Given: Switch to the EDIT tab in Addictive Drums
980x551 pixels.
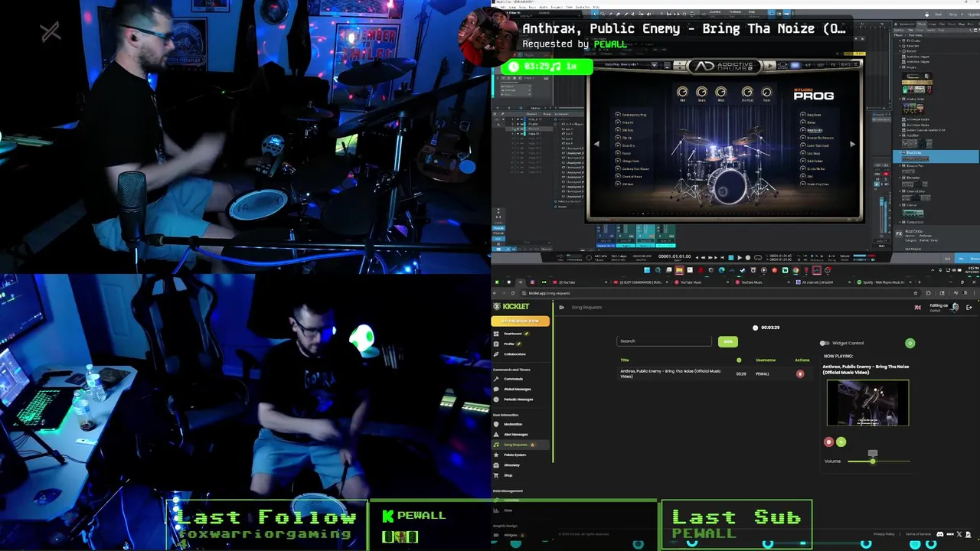Looking at the screenshot, I should click(x=821, y=65).
